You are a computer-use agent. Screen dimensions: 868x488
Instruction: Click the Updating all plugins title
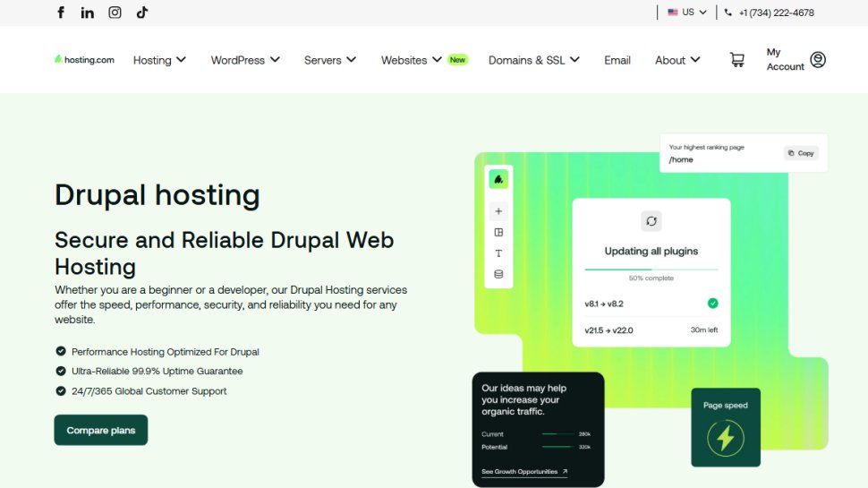click(651, 251)
